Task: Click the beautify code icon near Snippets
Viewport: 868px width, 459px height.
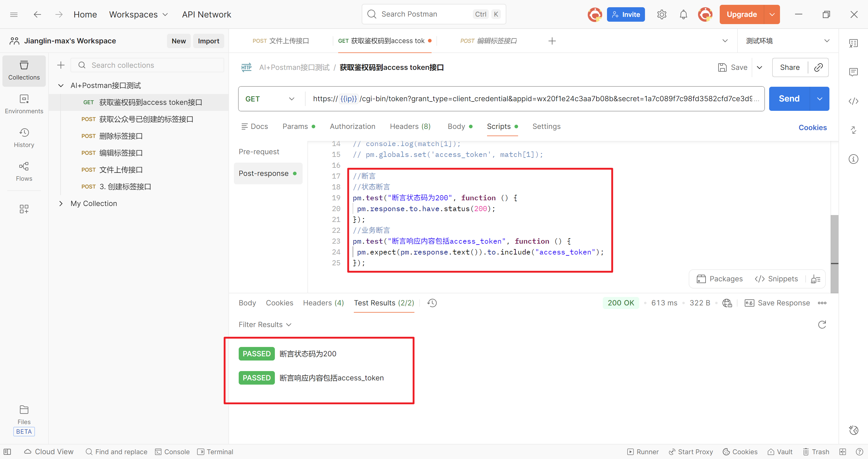Action: [816, 279]
